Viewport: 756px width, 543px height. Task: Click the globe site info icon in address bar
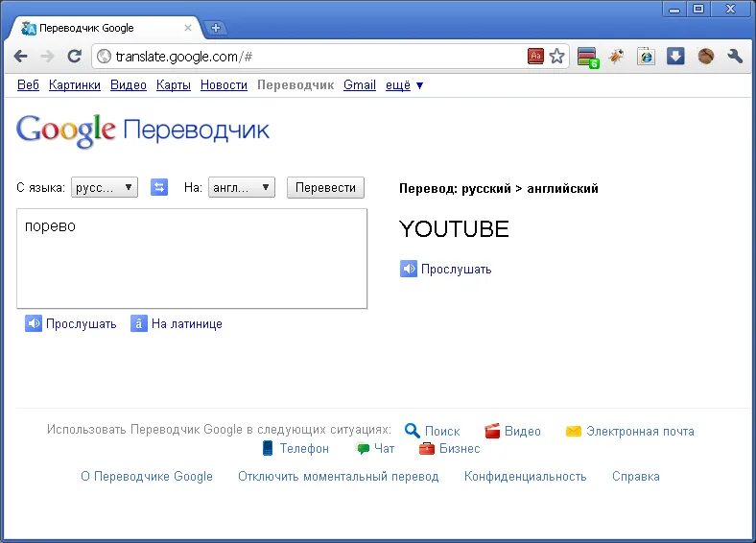104,57
